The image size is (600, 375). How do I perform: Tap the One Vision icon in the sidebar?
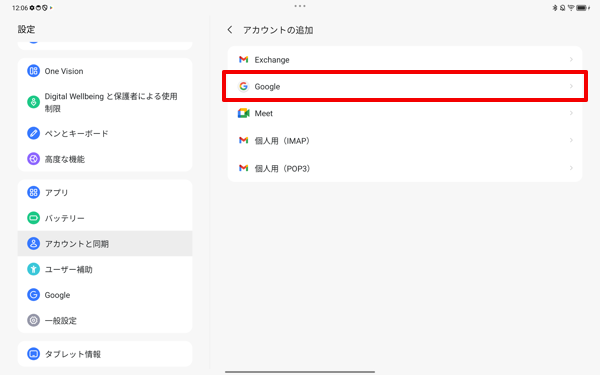point(33,71)
